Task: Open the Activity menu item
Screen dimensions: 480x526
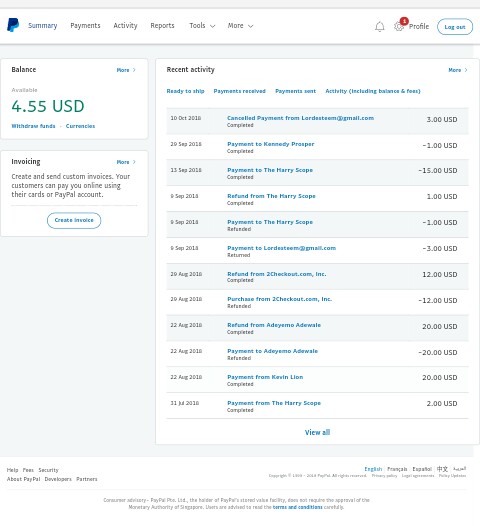Action: (x=125, y=25)
